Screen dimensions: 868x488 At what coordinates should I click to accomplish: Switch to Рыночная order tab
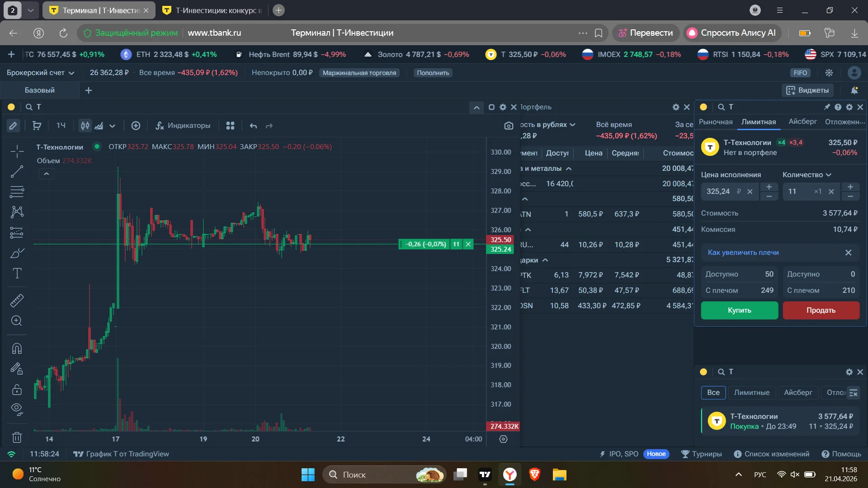click(x=716, y=122)
